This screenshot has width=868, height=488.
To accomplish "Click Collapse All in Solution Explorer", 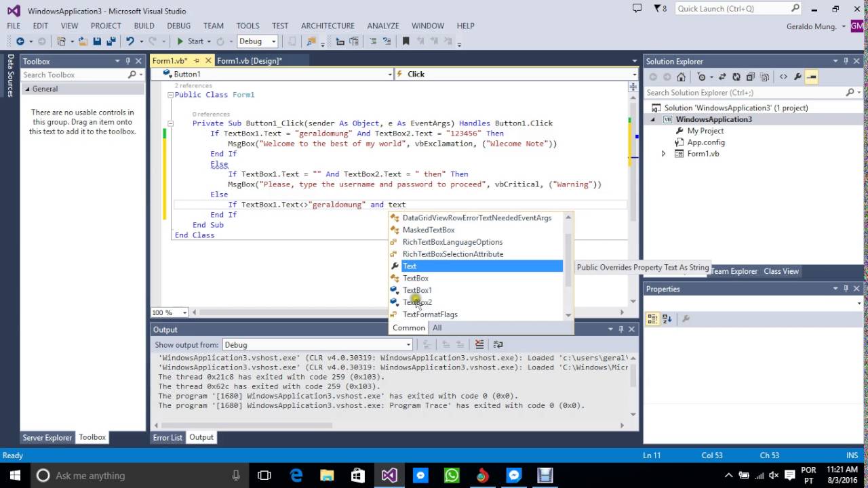I will click(751, 77).
